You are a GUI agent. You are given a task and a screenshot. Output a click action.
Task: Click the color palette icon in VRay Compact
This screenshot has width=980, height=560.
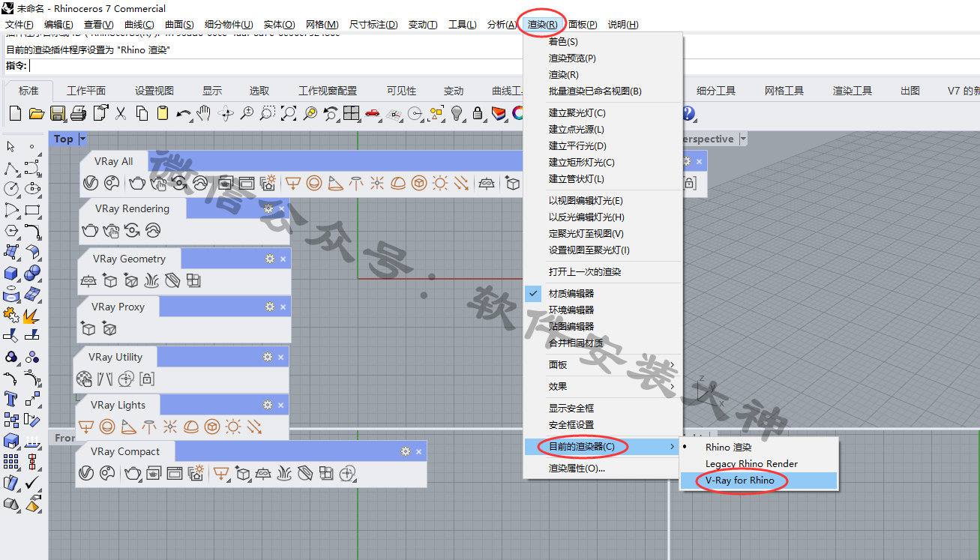coord(108,474)
